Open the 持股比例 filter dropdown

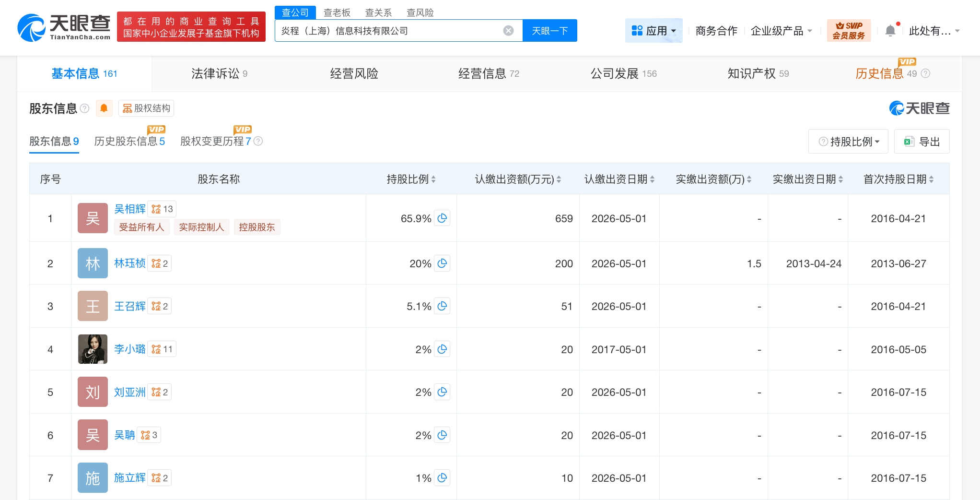pyautogui.click(x=848, y=142)
